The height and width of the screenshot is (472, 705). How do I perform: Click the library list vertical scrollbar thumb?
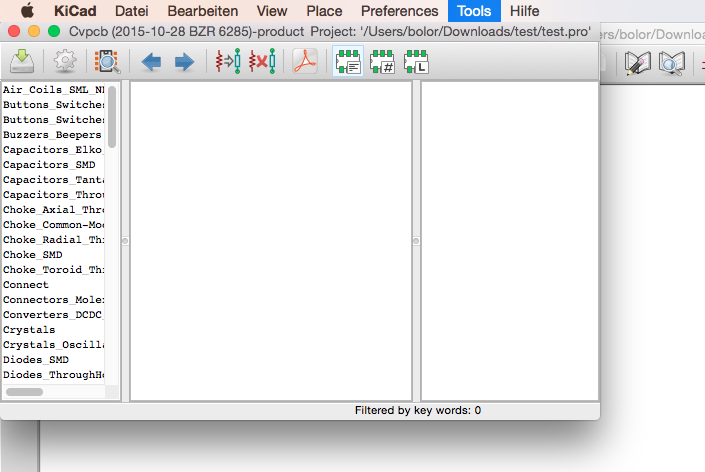(x=112, y=116)
